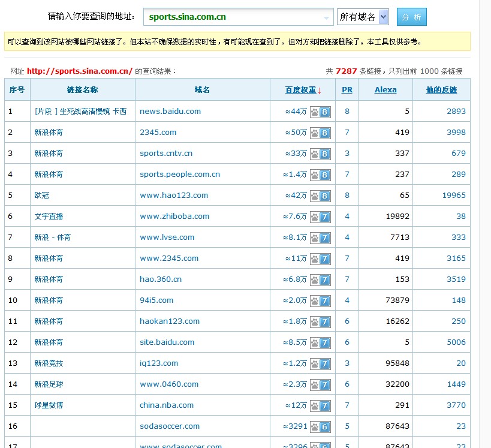Viewport: 491px width, 448px height.
Task: Sort results by PR column header
Action: point(347,90)
